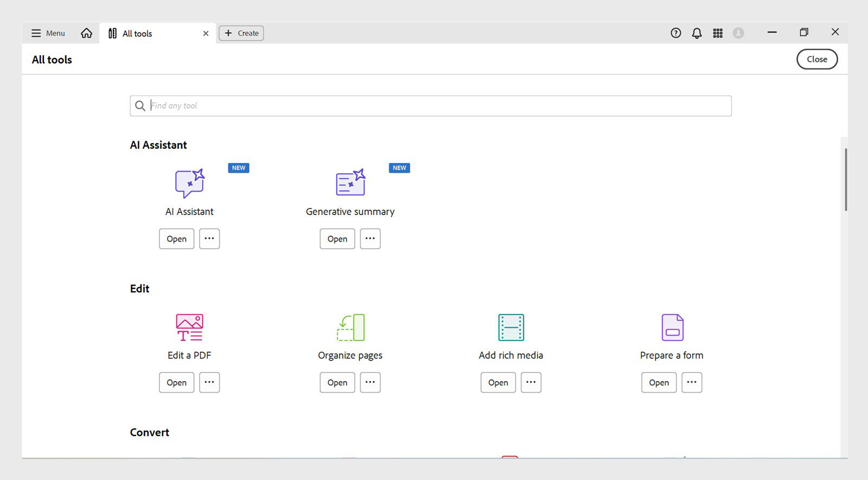Open Add rich media tool

point(498,383)
